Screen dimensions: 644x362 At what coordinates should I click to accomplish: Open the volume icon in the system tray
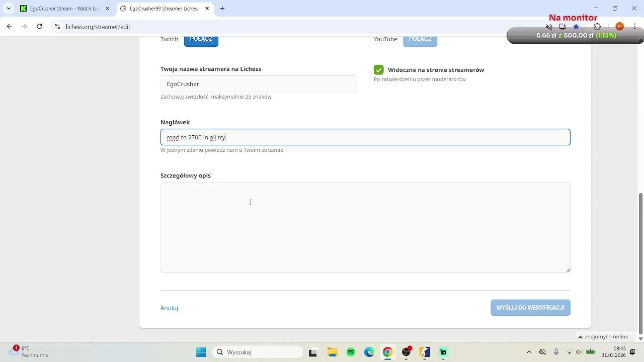[x=579, y=352]
